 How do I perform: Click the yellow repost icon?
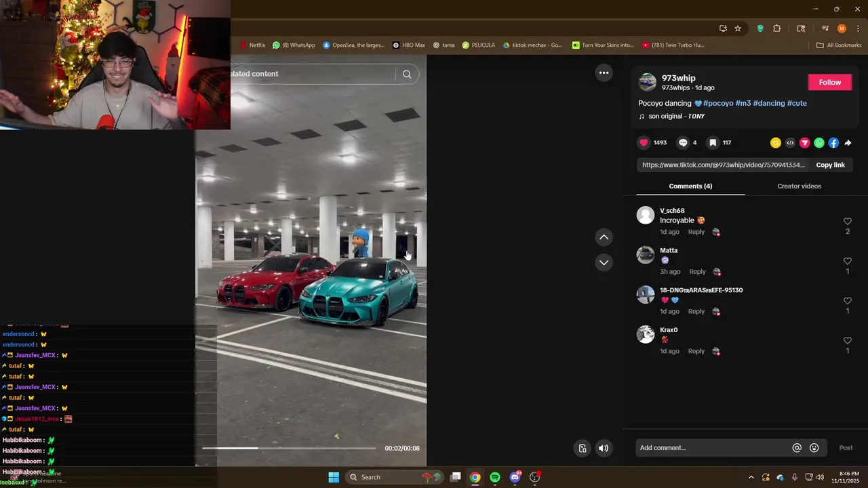pyautogui.click(x=776, y=143)
